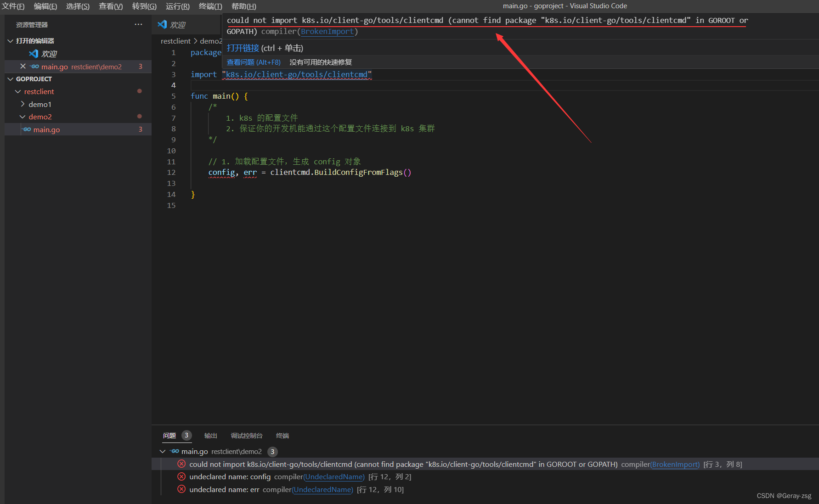Switch to the 调试控制台 panel tab
The width and height of the screenshot is (819, 504).
[x=247, y=436]
